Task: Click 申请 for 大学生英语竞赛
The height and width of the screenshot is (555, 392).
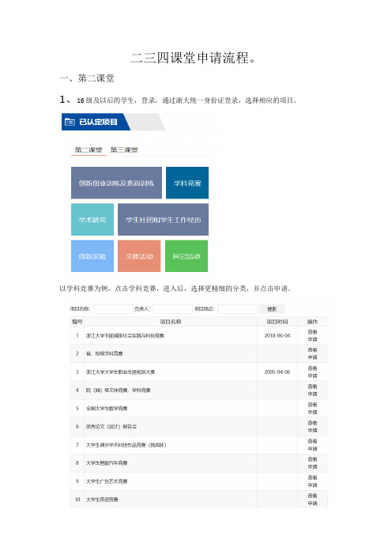Action: pyautogui.click(x=312, y=504)
